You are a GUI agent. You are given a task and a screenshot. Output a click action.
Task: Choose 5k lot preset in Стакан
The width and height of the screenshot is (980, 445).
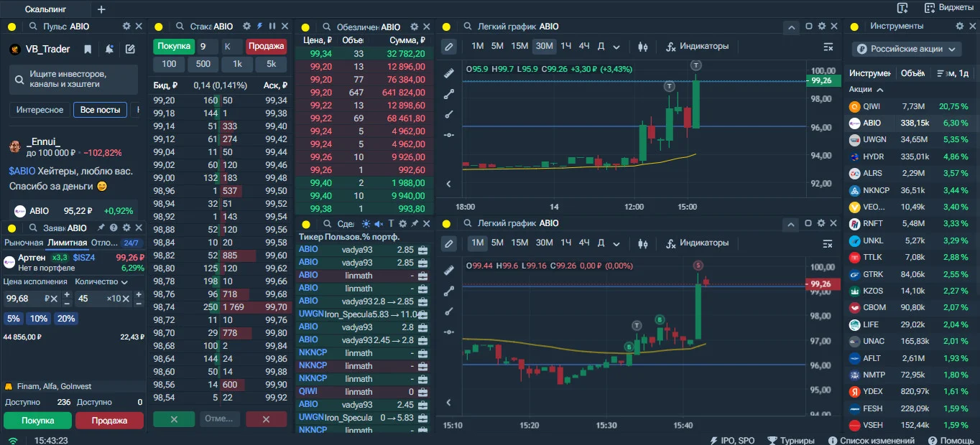point(271,64)
